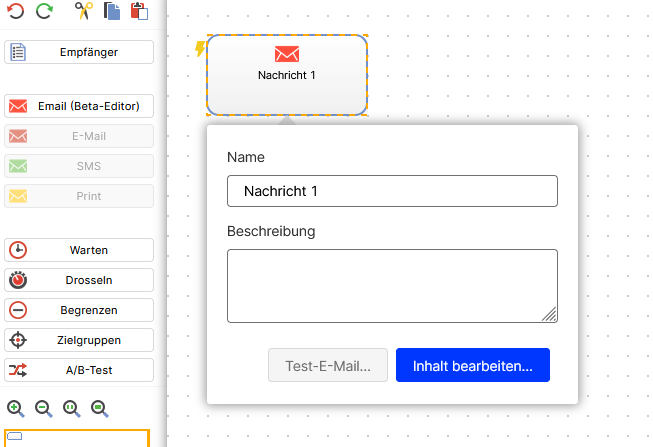
Task: Select the Drosseln element
Action: tap(80, 280)
